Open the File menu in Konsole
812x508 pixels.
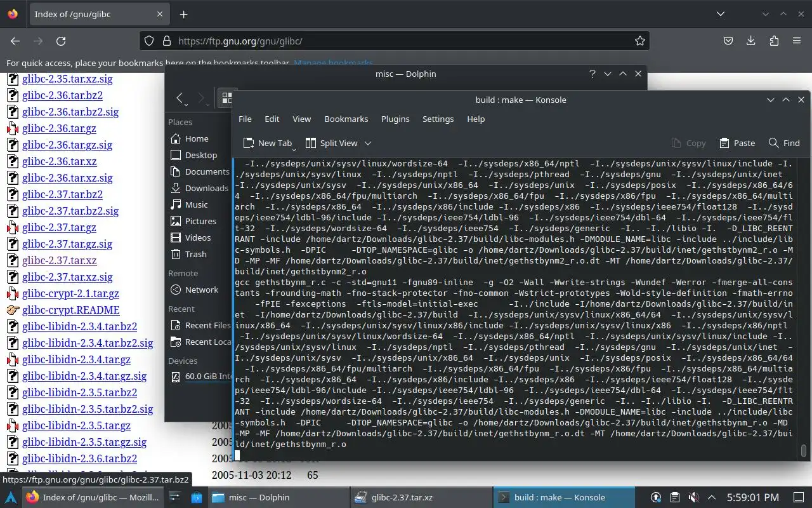tap(245, 119)
